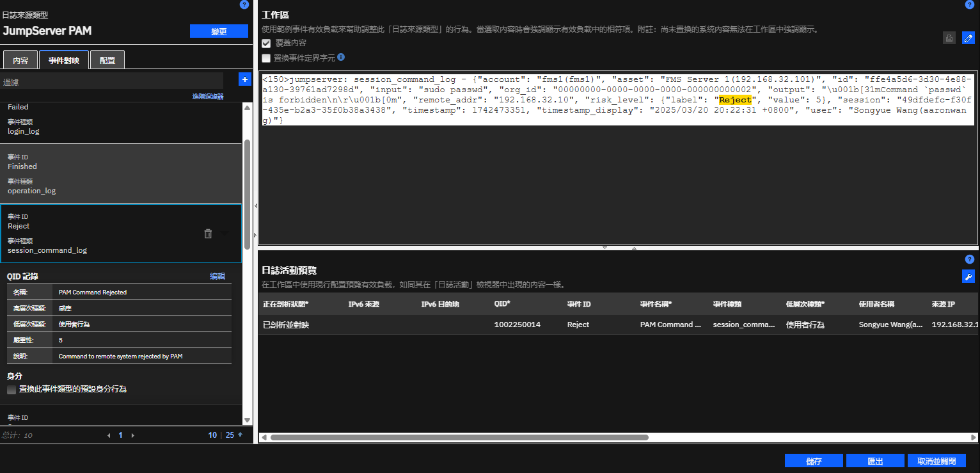Go to previous page with left arrow
This screenshot has height=473, width=980.
pos(108,435)
